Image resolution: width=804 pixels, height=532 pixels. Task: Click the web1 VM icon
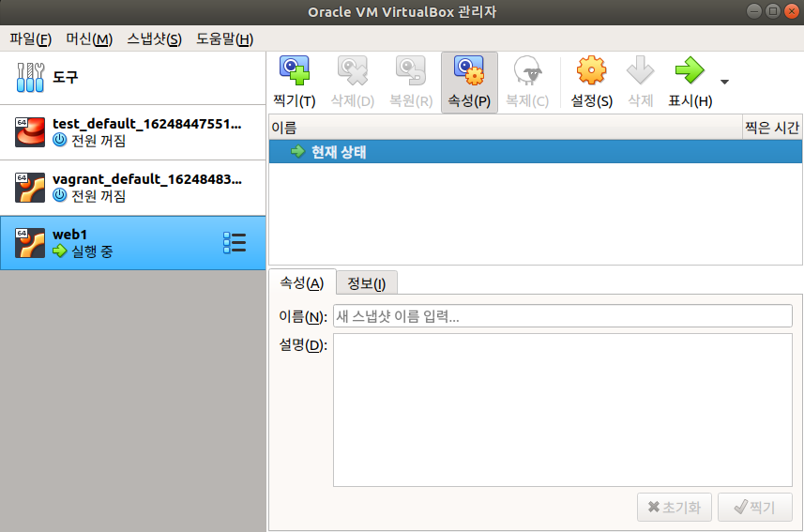pyautogui.click(x=30, y=243)
